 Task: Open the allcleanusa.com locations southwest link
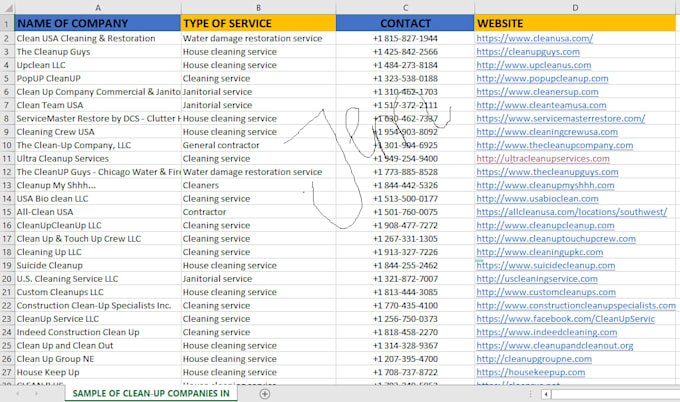tap(572, 212)
